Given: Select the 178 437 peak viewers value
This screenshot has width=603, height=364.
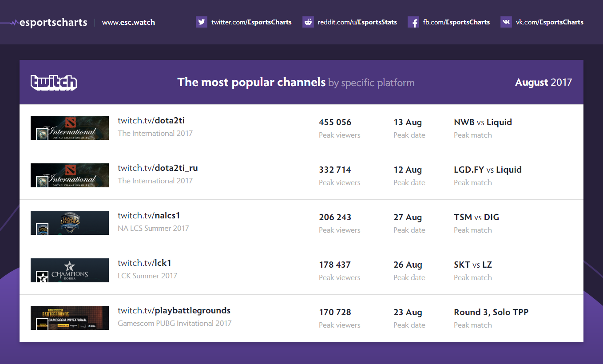Looking at the screenshot, I should (335, 265).
